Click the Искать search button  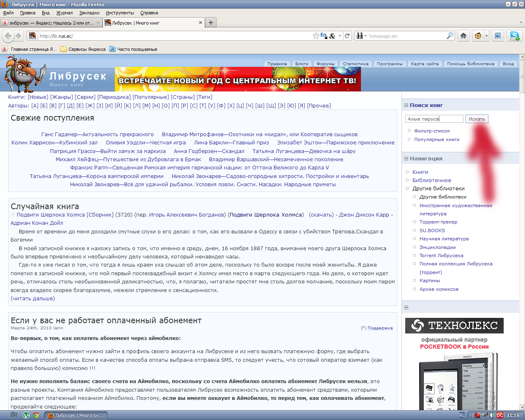(x=477, y=119)
